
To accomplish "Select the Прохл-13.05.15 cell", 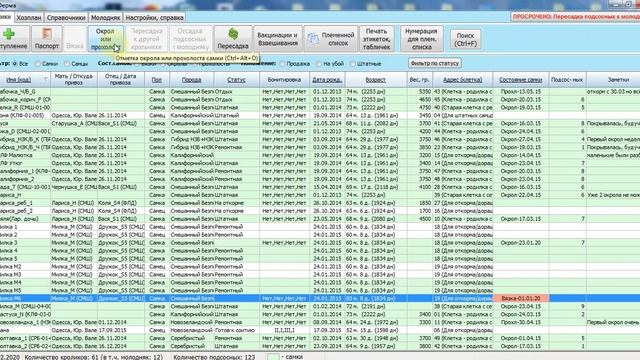I will (x=521, y=92).
